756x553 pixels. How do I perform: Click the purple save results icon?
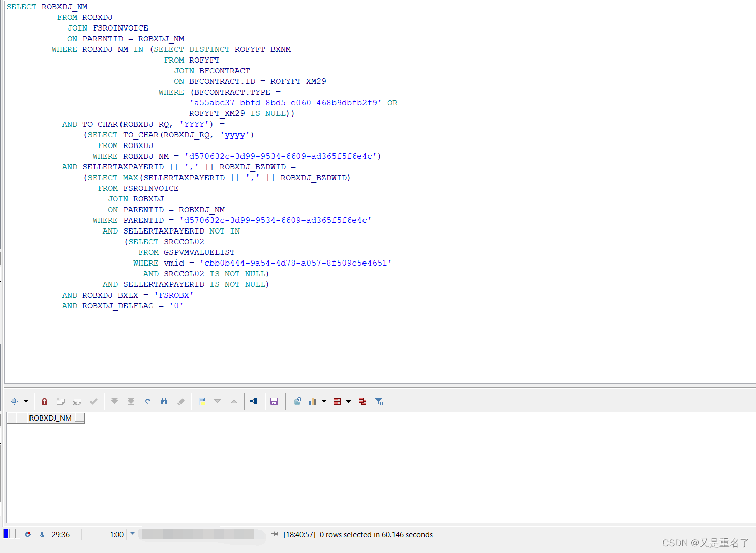coord(274,401)
